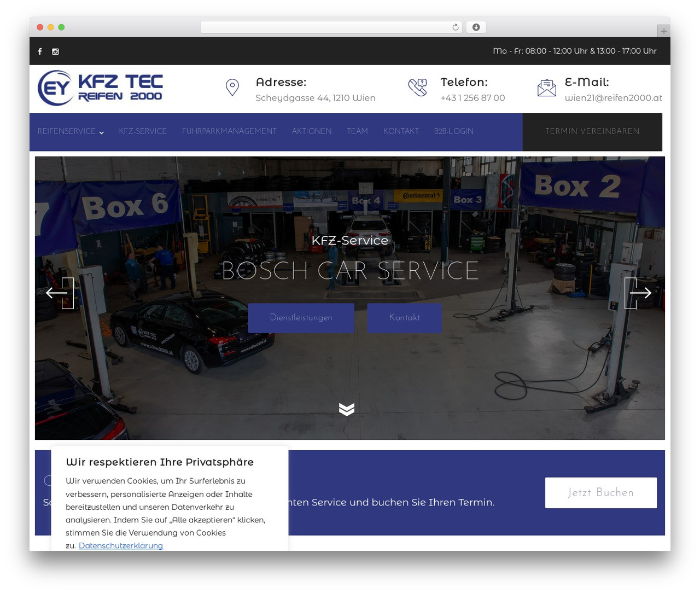700x593 pixels.
Task: Open the Fuhrparkmanagement menu item
Action: (229, 131)
